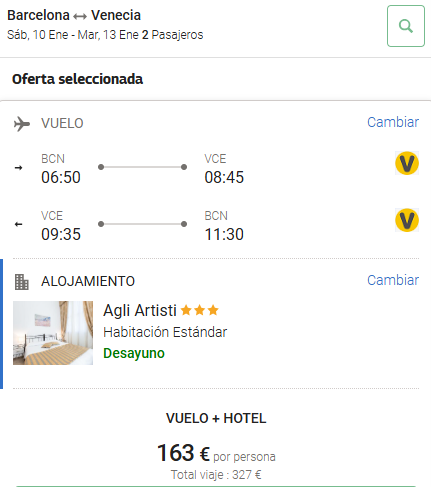This screenshot has width=431, height=487.
Task: Click Cambiar link for the accommodation
Action: (x=393, y=280)
